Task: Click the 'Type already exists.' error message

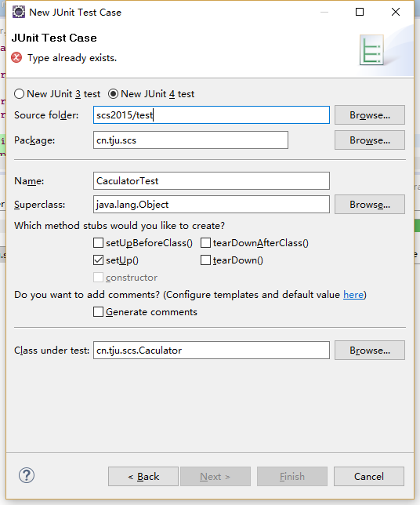Action: [x=72, y=58]
